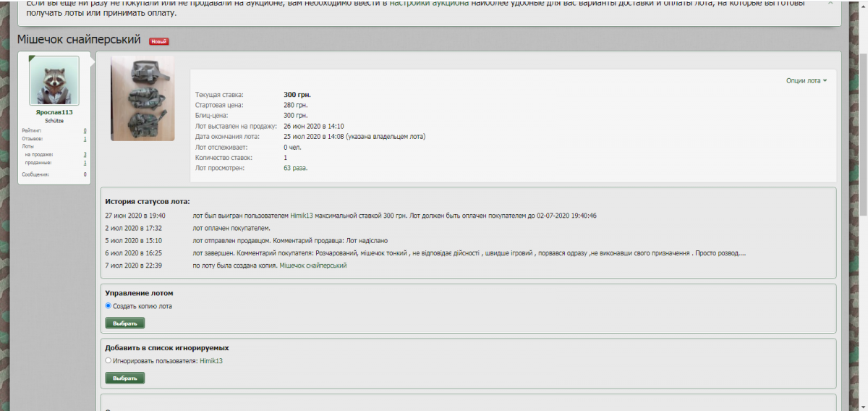Click the lot title Мішечок снайперський heading
Image resolution: width=868 pixels, height=411 pixels.
tap(79, 41)
